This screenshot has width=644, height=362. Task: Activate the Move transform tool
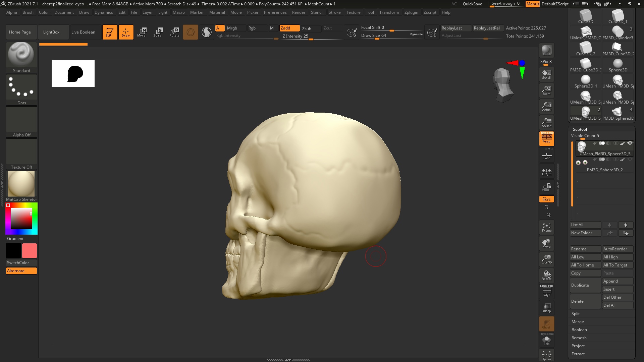coord(142,32)
